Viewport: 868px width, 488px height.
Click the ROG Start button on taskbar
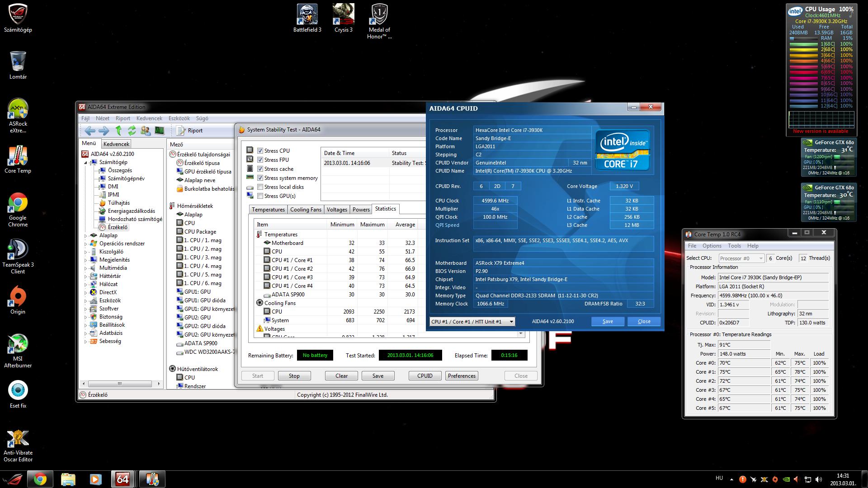pos(13,479)
